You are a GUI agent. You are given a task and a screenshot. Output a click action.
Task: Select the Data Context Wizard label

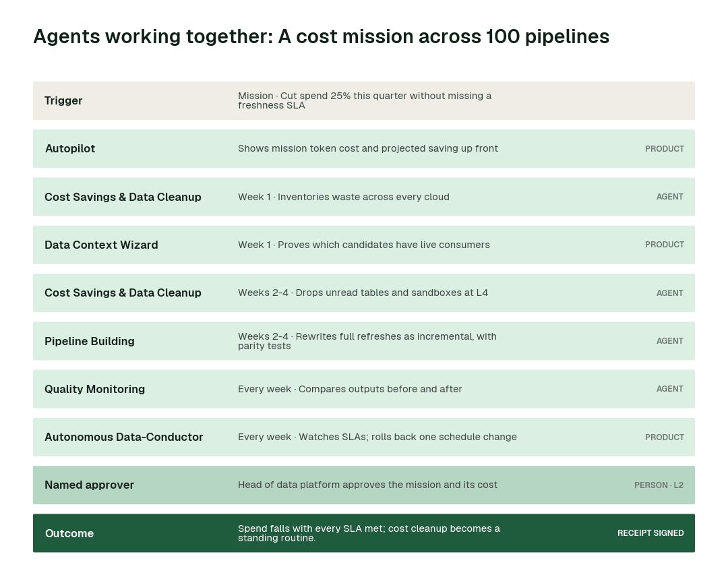tap(101, 245)
